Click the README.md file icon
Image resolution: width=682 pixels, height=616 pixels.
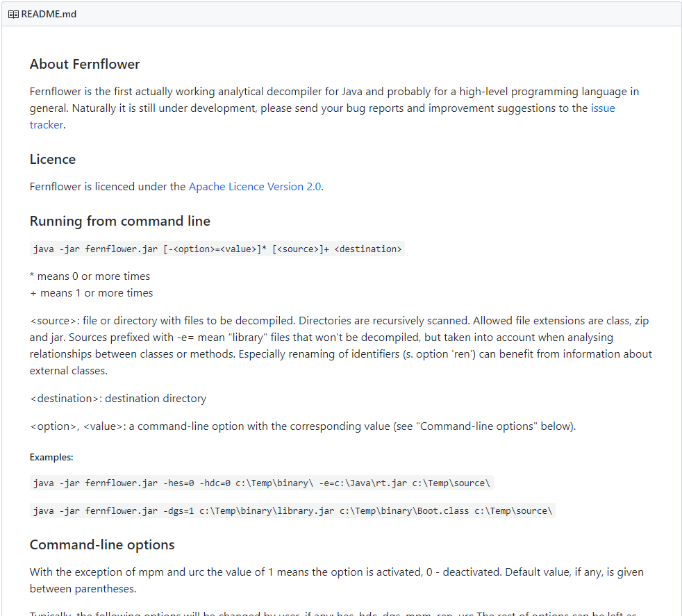point(13,14)
